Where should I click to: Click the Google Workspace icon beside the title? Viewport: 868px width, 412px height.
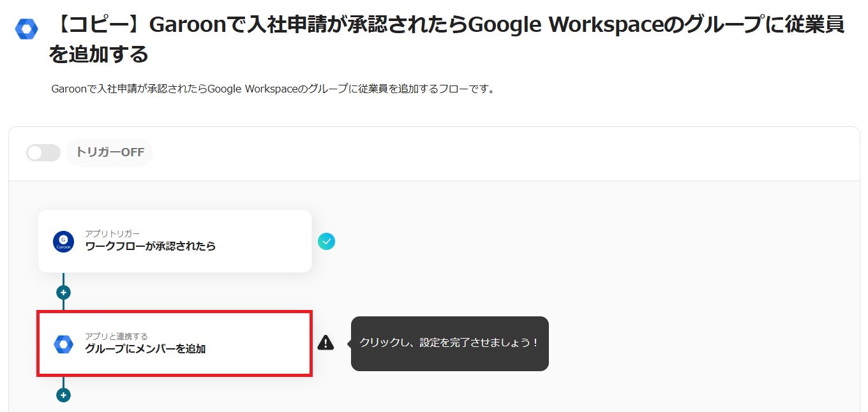[x=27, y=29]
